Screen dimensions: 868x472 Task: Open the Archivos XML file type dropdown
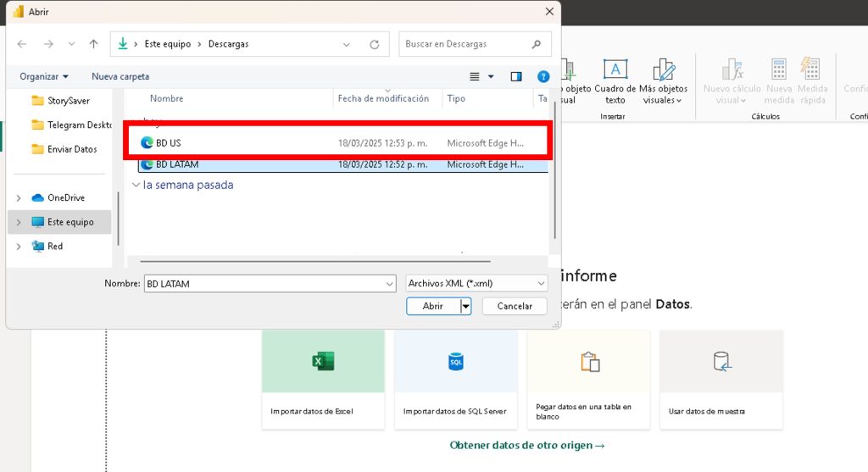pos(476,284)
